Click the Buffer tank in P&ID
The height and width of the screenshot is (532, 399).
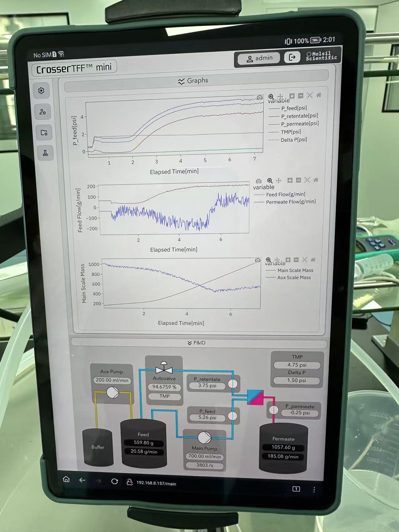click(98, 447)
